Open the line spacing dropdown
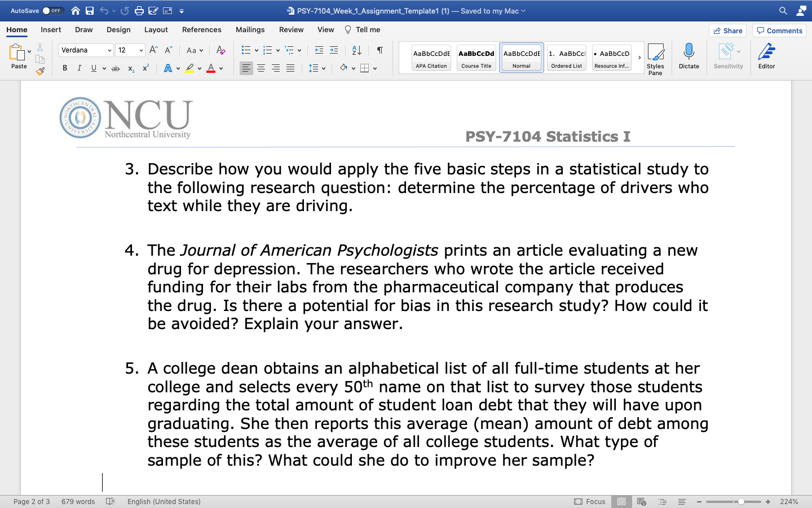812x508 pixels. click(316, 68)
